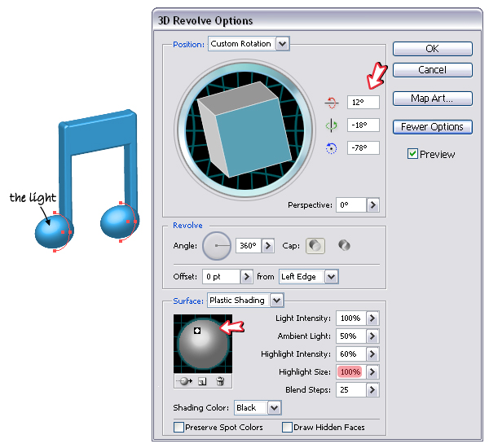489x448 pixels.
Task: Expand the Perspective value arrow
Action: [x=373, y=205]
